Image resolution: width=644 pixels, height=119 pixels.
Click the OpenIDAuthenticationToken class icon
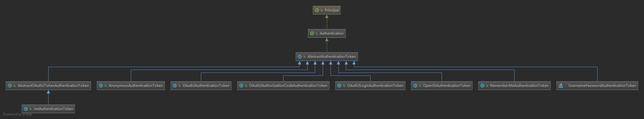click(415, 86)
